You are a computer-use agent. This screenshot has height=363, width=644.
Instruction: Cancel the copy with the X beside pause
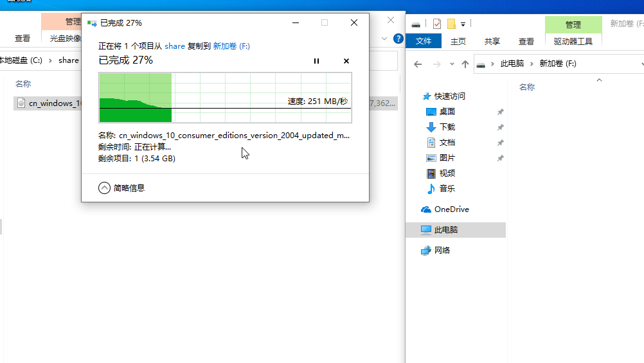click(x=346, y=61)
